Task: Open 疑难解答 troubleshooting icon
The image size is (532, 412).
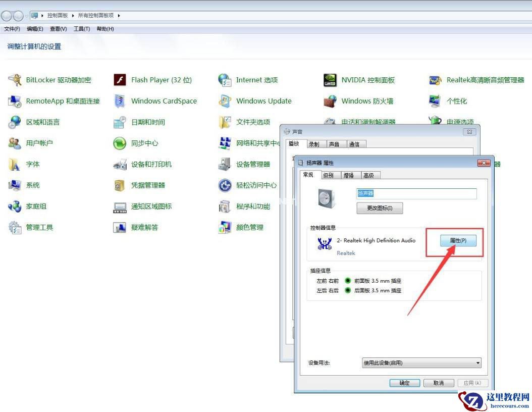Action: pos(120,227)
